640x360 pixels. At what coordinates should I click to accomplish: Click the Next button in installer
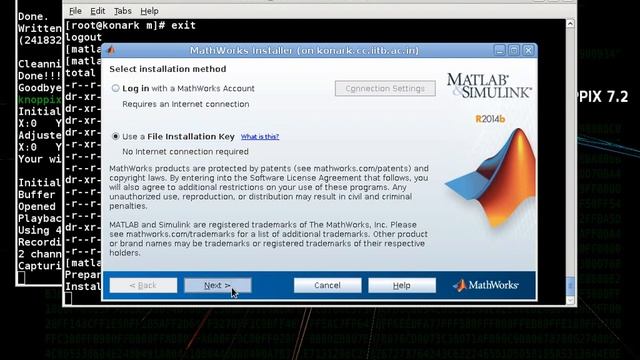[x=218, y=285]
